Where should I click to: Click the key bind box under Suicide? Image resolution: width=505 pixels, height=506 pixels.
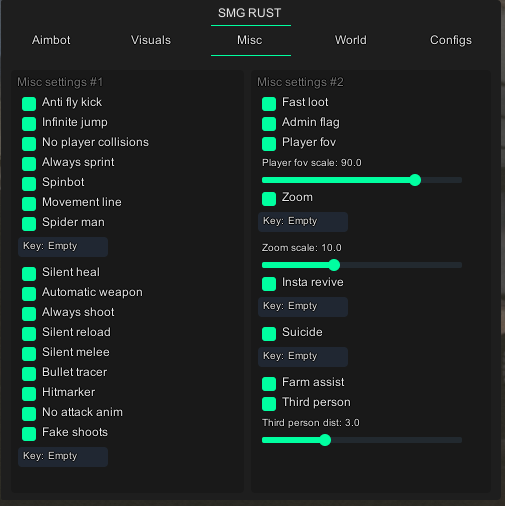(303, 357)
